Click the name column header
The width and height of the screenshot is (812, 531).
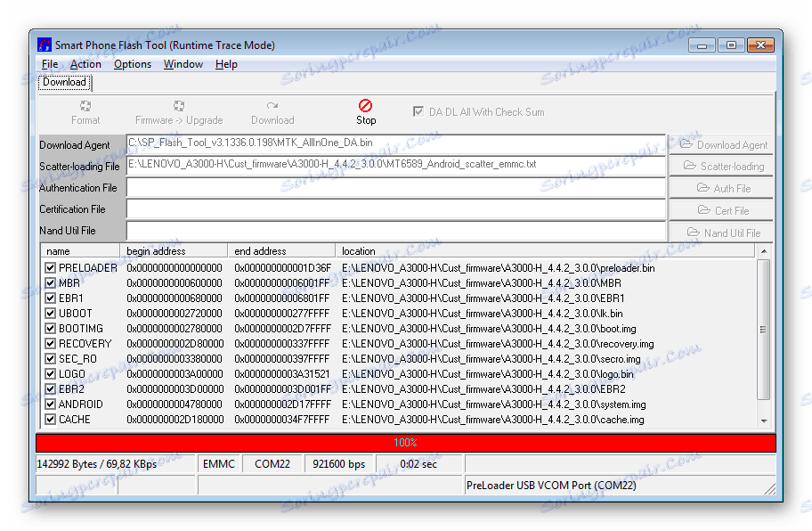(x=80, y=251)
